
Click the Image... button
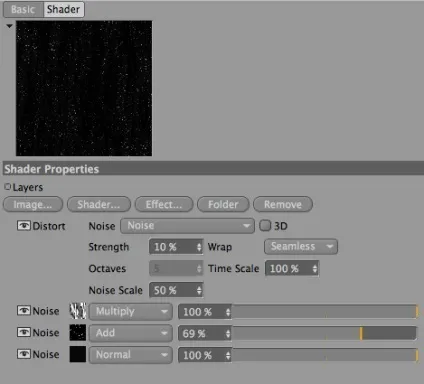point(33,204)
